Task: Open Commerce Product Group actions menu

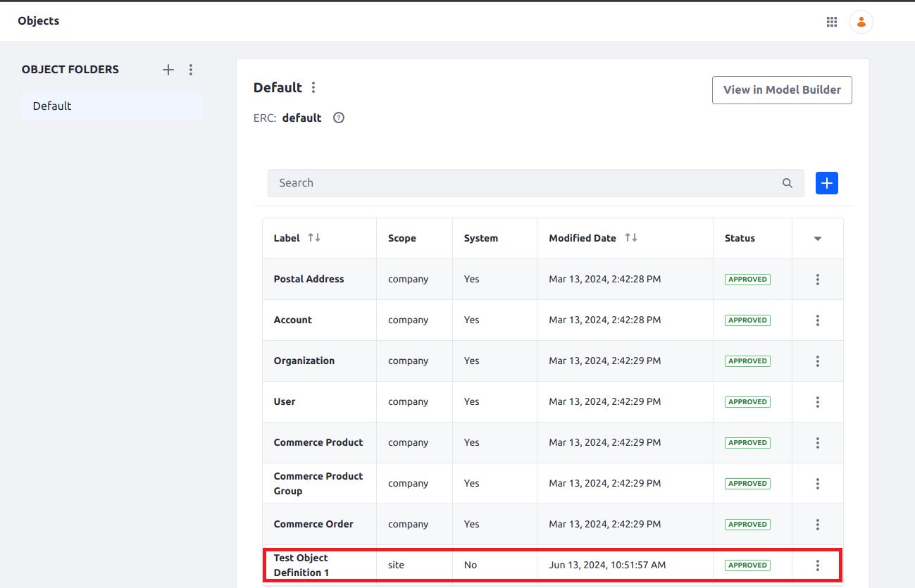Action: click(818, 484)
